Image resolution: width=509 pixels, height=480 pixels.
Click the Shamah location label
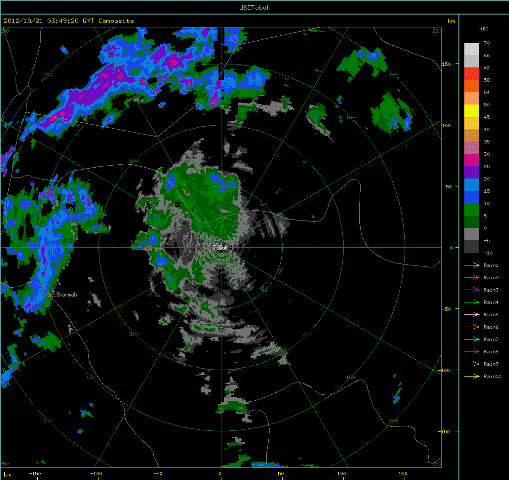[x=66, y=295]
